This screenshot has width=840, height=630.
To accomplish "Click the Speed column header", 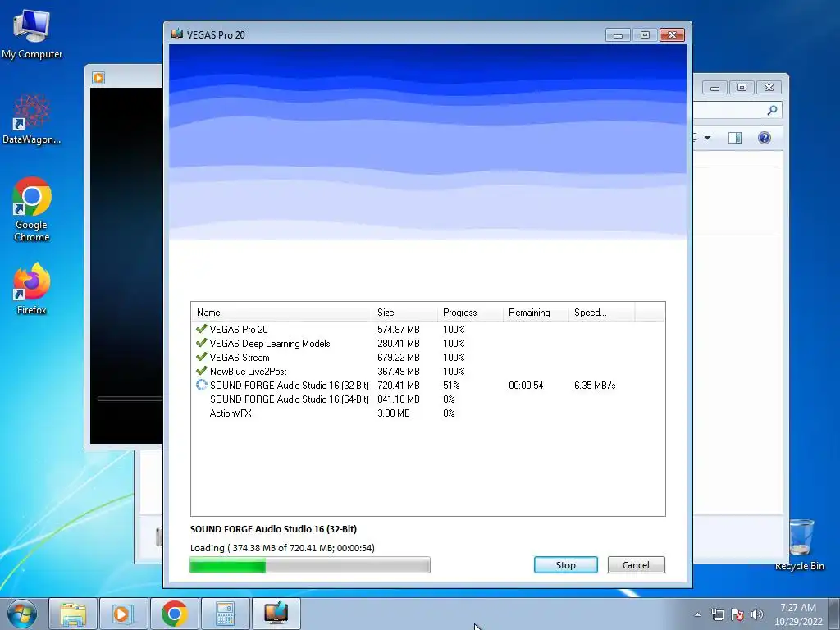I will click(x=601, y=313).
